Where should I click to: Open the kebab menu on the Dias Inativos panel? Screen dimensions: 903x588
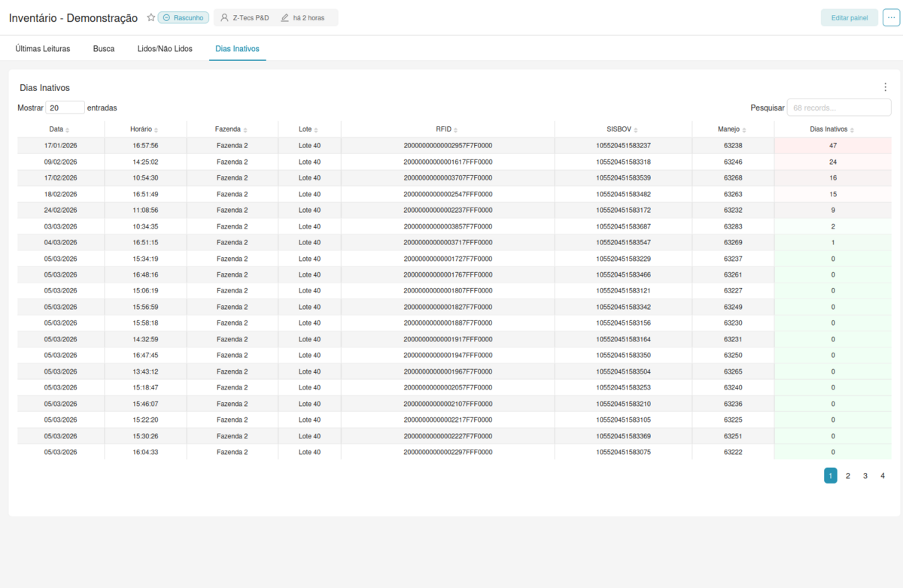885,86
